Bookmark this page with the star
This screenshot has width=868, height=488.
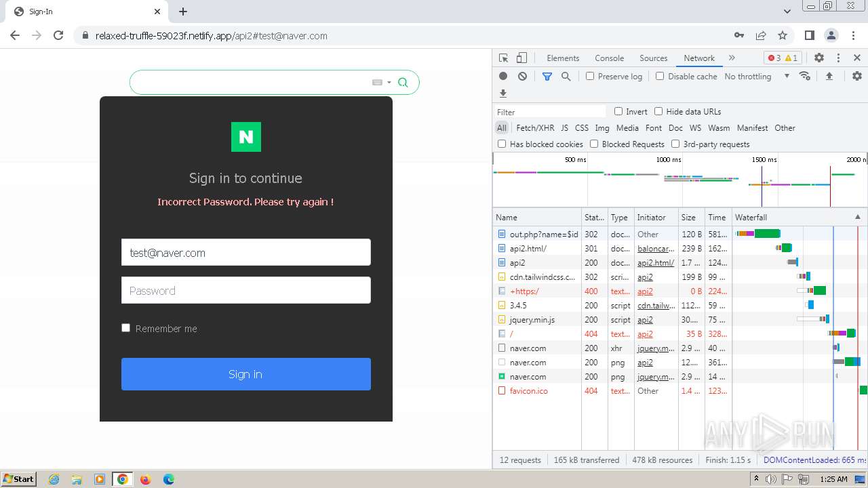click(783, 35)
